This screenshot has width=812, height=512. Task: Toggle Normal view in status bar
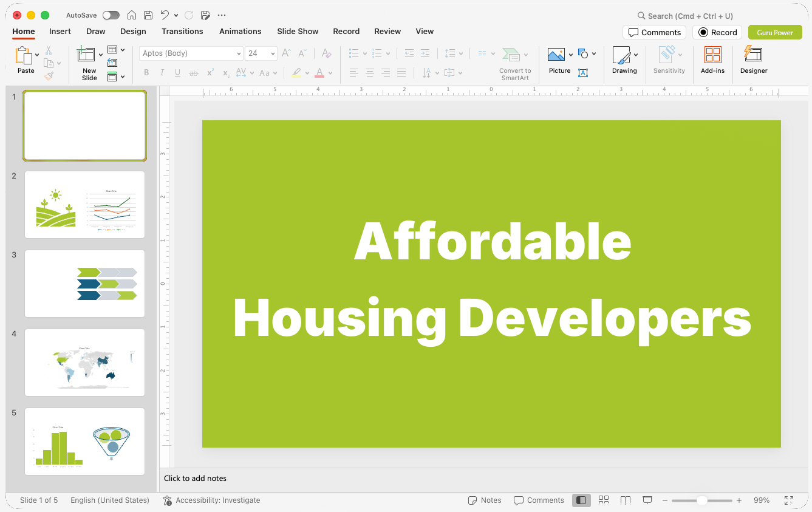pos(581,500)
